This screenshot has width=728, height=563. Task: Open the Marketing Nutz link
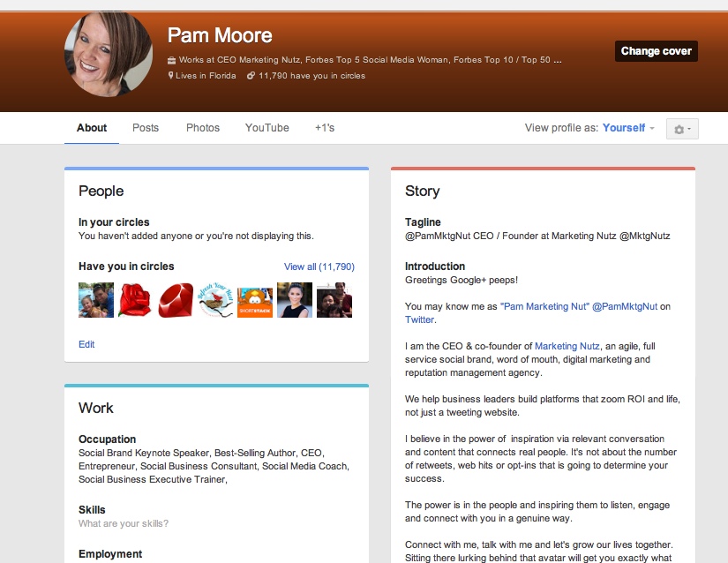[567, 346]
